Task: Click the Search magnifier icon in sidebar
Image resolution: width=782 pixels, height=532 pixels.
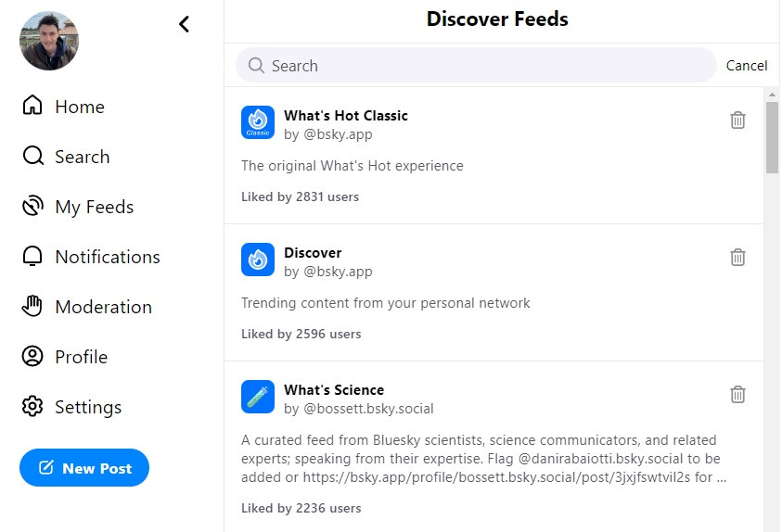Action: click(x=32, y=156)
